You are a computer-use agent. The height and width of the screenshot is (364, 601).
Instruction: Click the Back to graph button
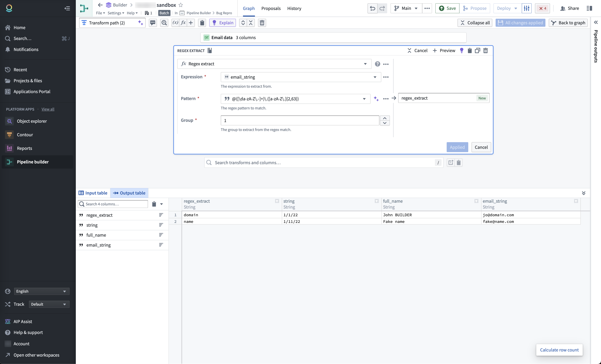568,23
